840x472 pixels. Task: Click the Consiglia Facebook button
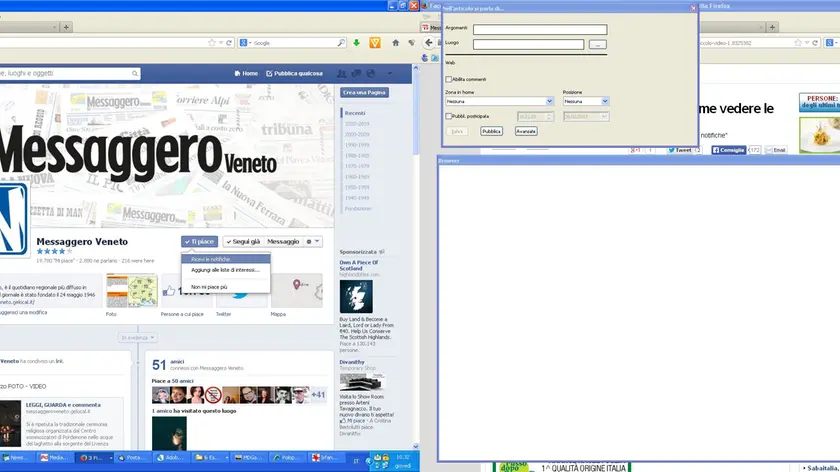point(729,150)
